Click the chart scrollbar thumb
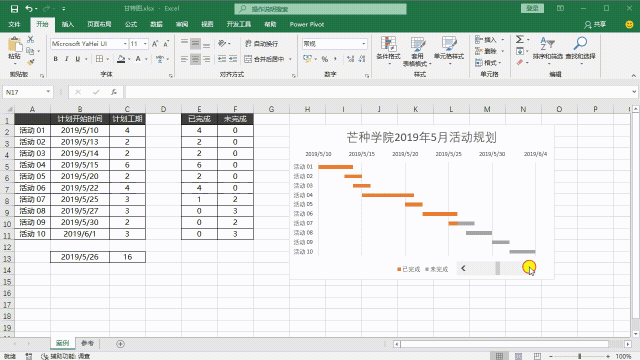 click(x=498, y=268)
